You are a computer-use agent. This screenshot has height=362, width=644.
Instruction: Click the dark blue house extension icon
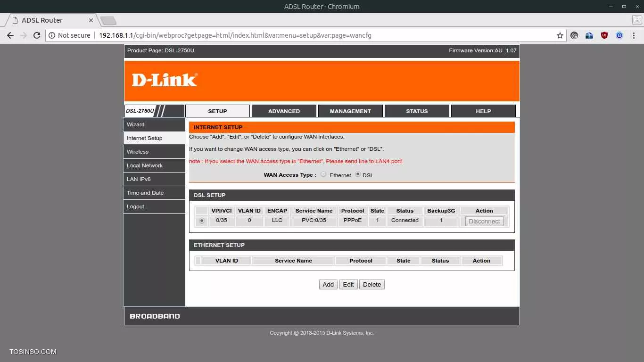pyautogui.click(x=589, y=35)
